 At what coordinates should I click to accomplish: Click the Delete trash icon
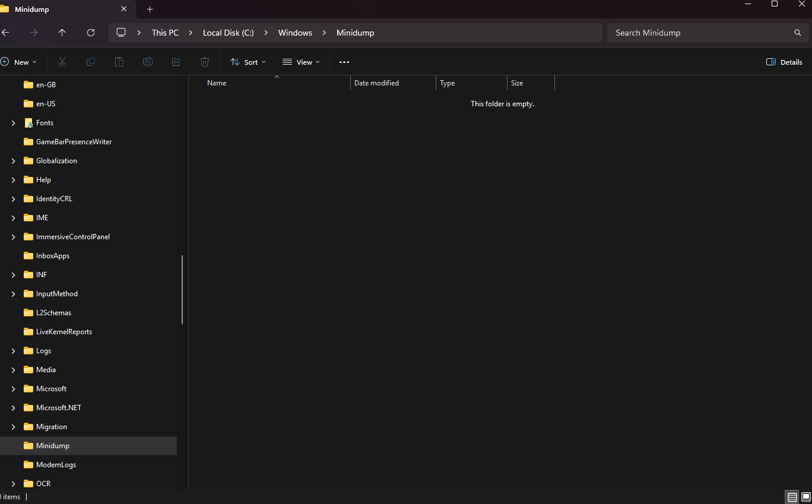(204, 62)
